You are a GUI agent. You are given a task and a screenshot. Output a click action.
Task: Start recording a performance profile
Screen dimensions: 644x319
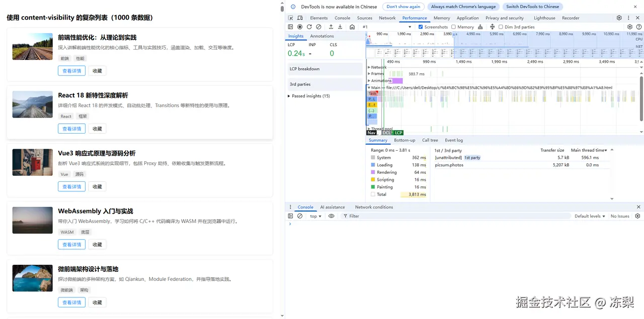pyautogui.click(x=300, y=27)
